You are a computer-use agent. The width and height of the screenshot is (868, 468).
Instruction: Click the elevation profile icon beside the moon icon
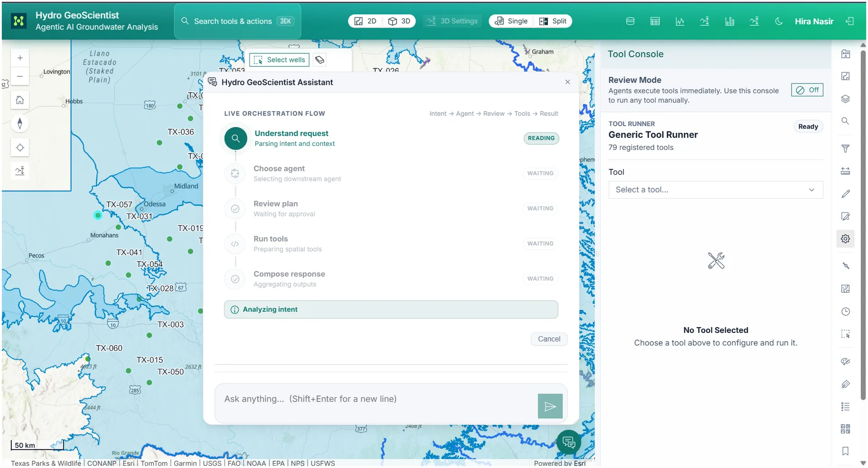click(754, 21)
